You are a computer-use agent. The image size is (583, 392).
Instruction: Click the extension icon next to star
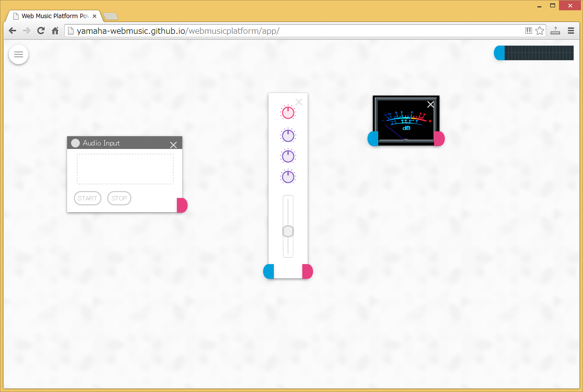[x=556, y=31]
